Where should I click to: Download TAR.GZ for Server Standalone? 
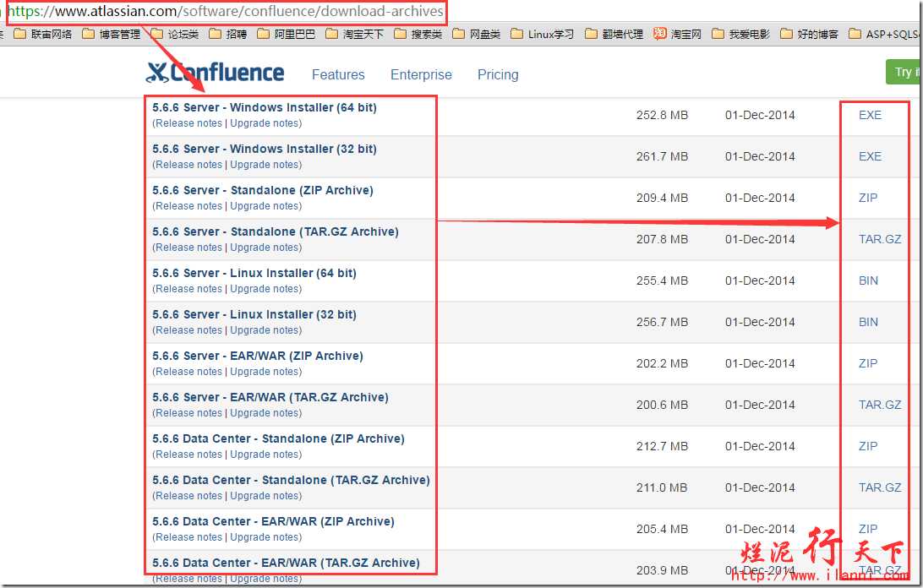click(880, 239)
